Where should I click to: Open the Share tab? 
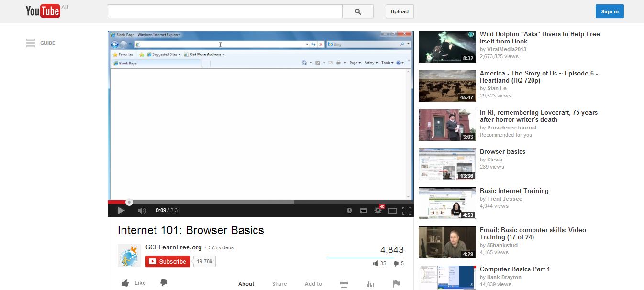tap(279, 284)
